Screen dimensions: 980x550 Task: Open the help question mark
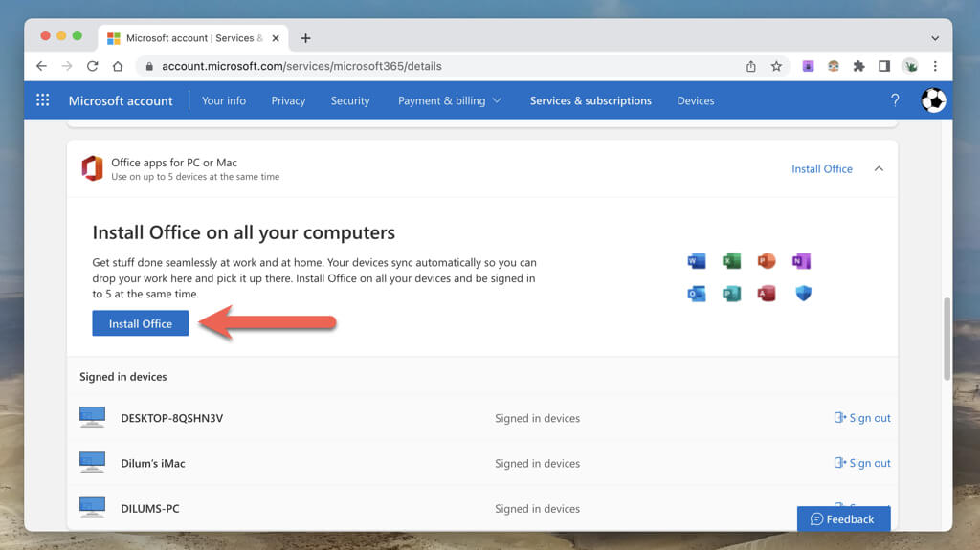pos(895,100)
